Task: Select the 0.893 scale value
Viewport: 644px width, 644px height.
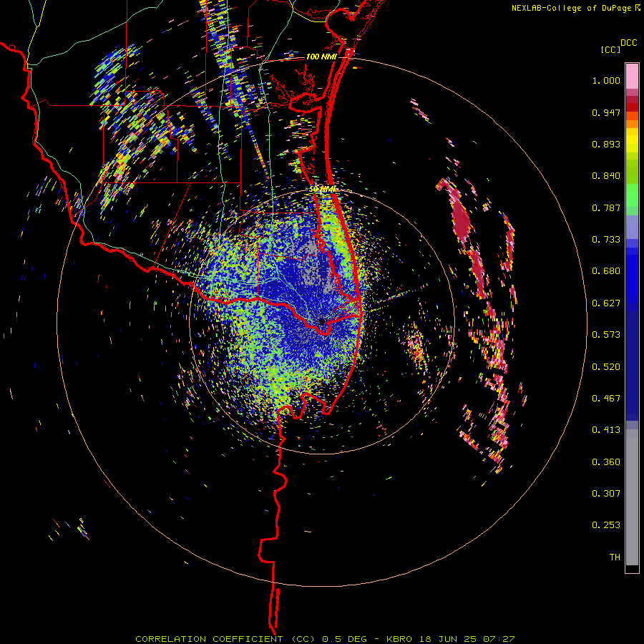Action: [x=606, y=144]
